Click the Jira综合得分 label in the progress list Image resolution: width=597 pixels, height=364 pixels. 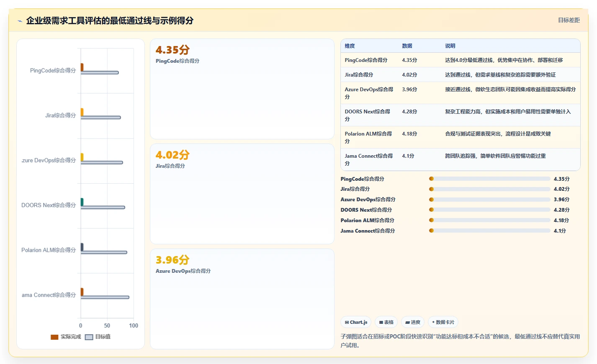pos(355,189)
